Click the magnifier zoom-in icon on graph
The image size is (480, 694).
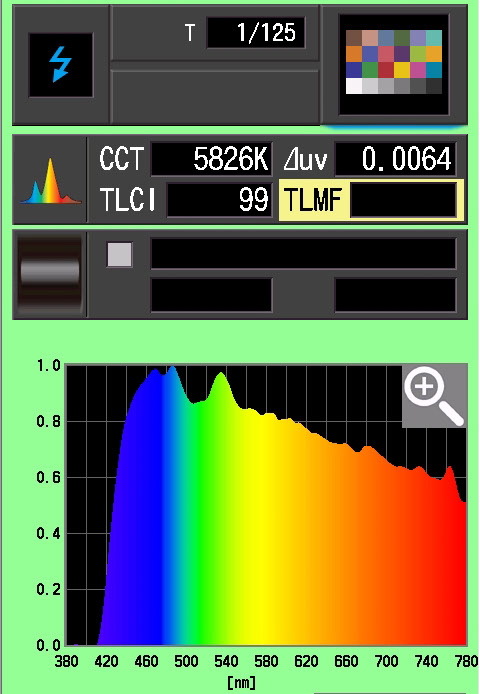click(434, 396)
